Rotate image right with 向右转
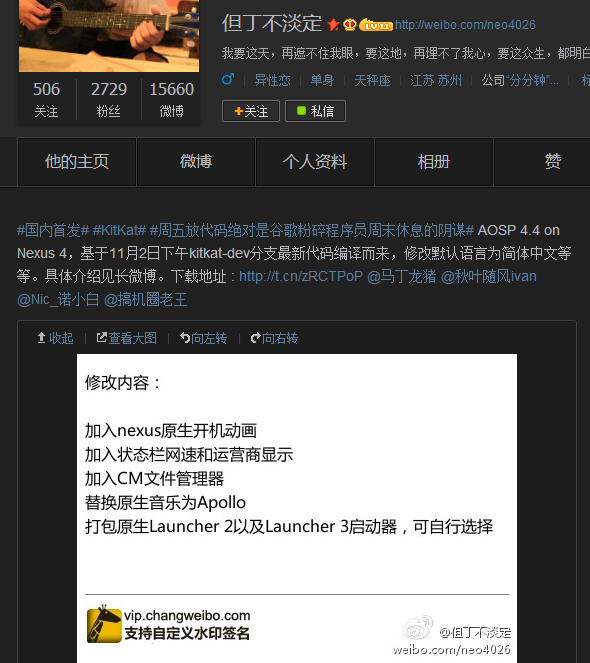590x663 pixels. (274, 338)
